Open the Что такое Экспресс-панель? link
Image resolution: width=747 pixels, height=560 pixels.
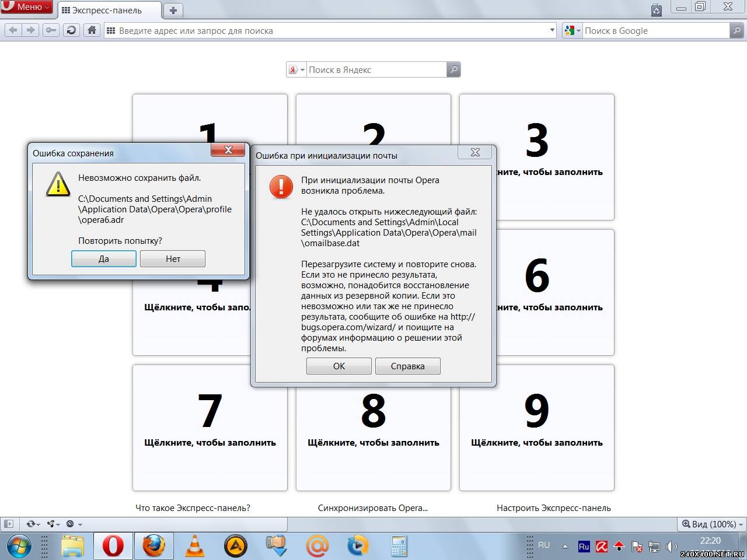193,508
